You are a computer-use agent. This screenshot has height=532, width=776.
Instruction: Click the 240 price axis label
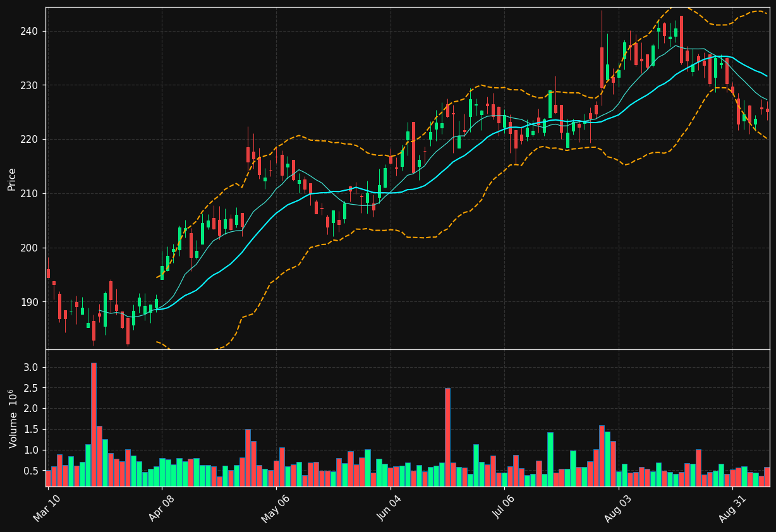pos(30,31)
